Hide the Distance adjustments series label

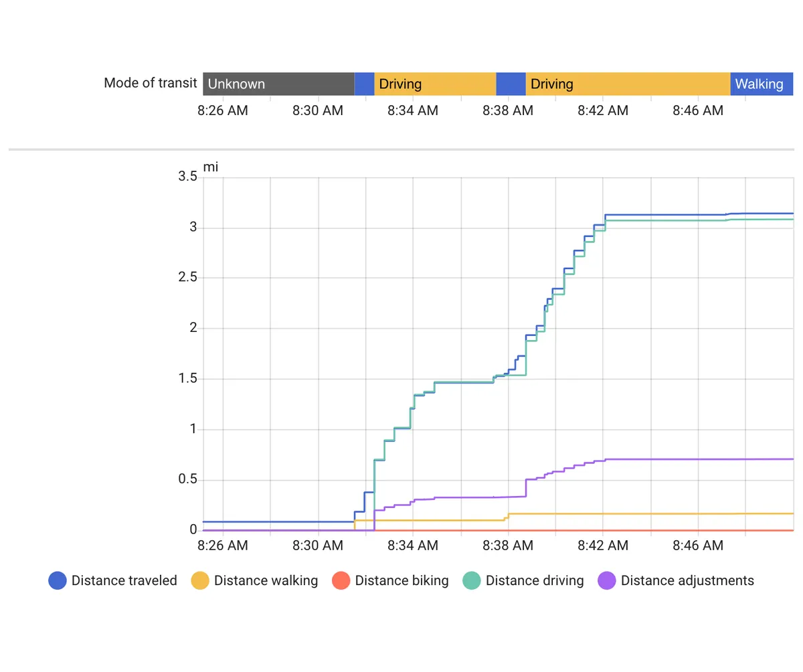pos(687,580)
